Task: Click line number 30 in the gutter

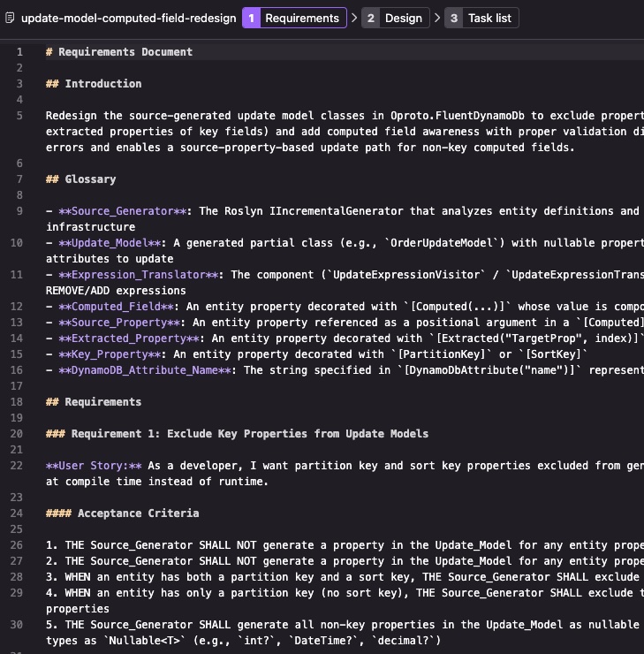Action: pyautogui.click(x=17, y=625)
